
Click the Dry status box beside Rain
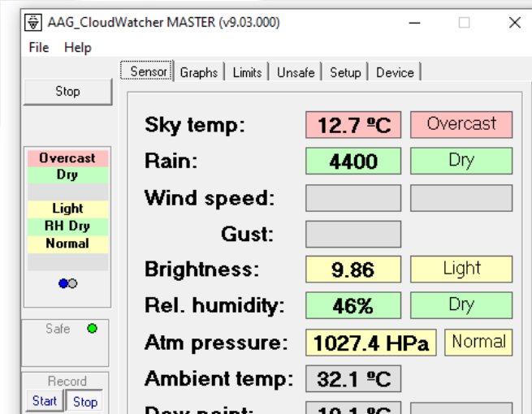[461, 161]
